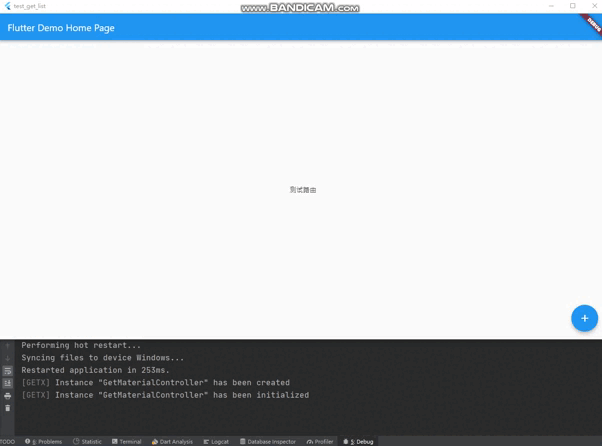
Task: Click the test_get_list window title
Action: click(x=30, y=6)
